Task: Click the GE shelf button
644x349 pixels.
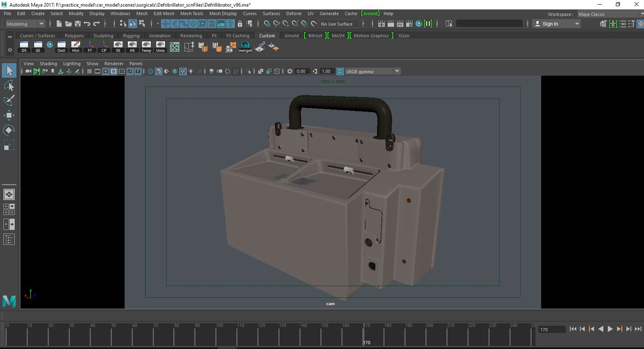Action: click(38, 47)
